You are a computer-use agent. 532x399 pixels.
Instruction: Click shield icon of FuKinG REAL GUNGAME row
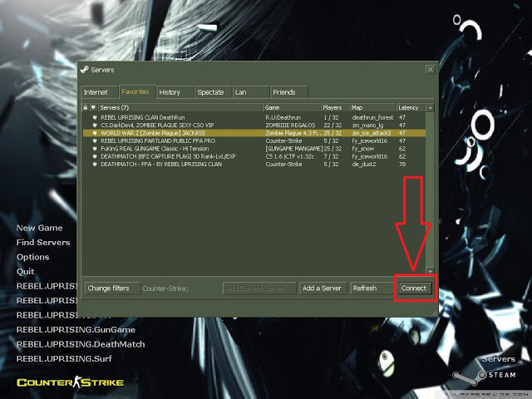pyautogui.click(x=95, y=149)
